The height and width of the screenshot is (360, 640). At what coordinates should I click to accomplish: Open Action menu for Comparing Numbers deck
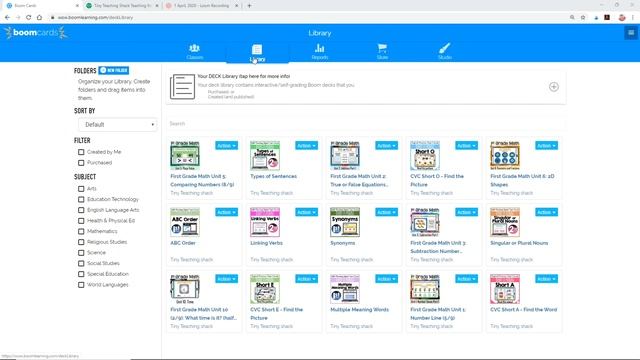(226, 146)
